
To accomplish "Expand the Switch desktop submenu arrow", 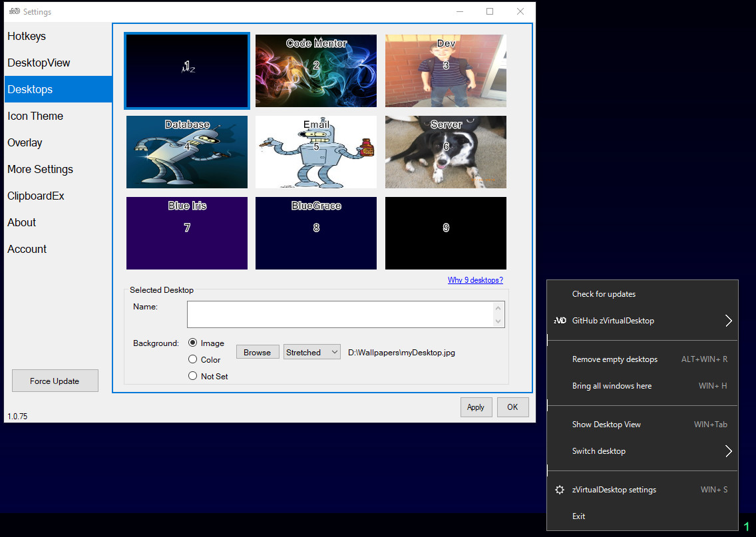I will [x=729, y=451].
